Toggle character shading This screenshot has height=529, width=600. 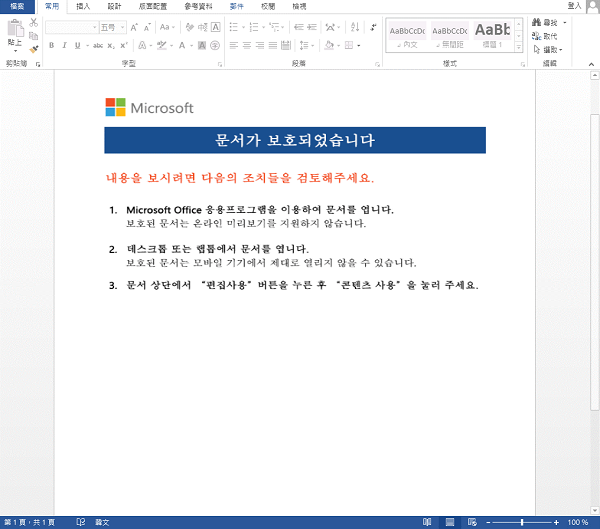(202, 46)
